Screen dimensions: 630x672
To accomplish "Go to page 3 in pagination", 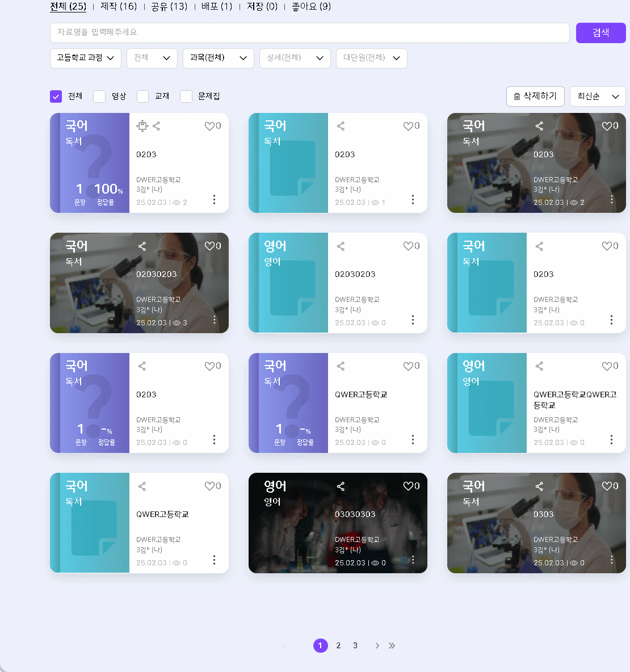I will tap(355, 646).
